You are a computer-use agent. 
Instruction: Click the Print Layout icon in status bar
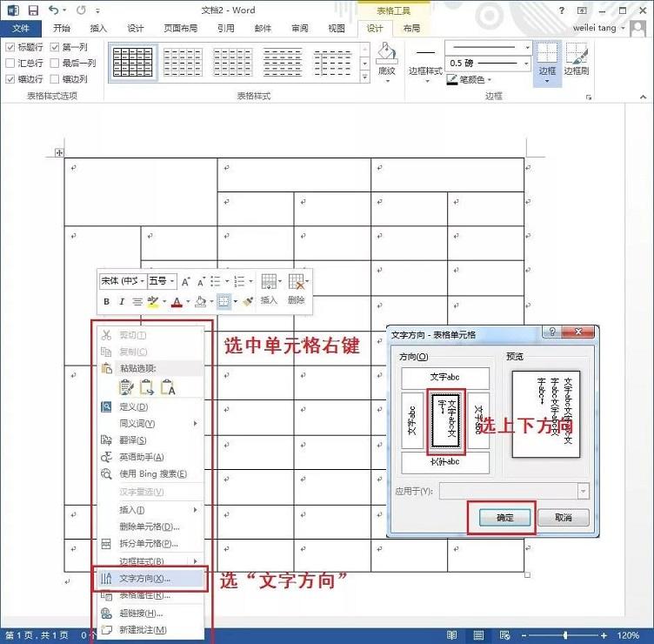pos(478,635)
